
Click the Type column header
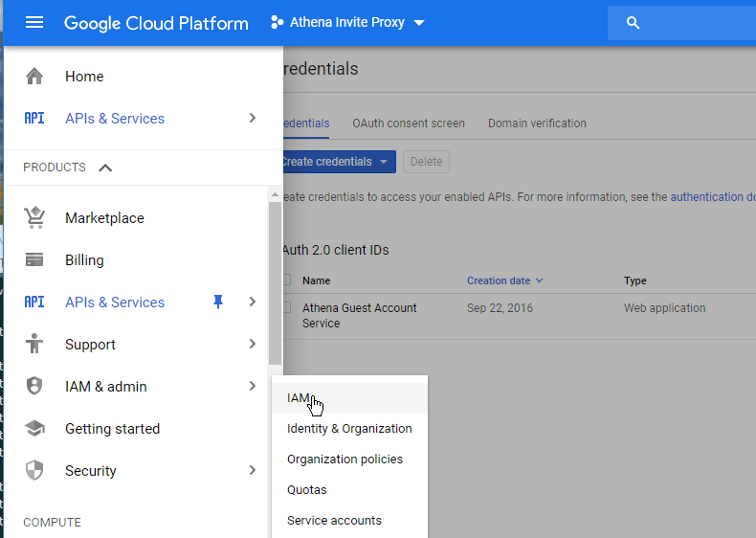(635, 280)
